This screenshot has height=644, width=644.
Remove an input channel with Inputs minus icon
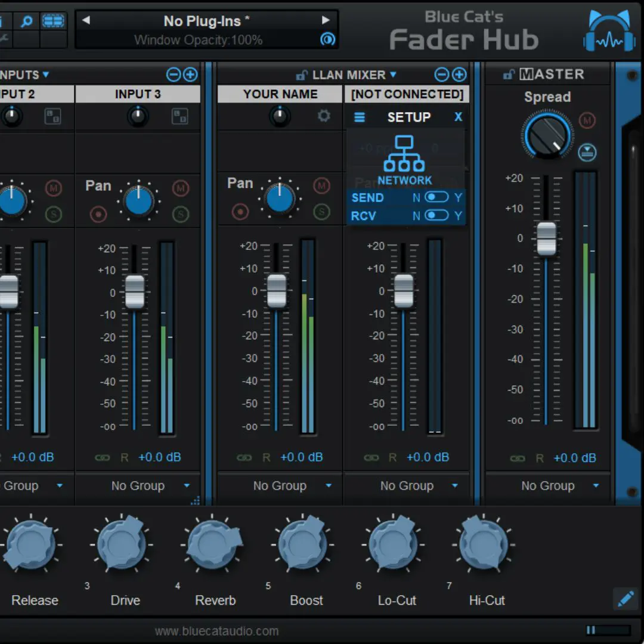(x=174, y=75)
